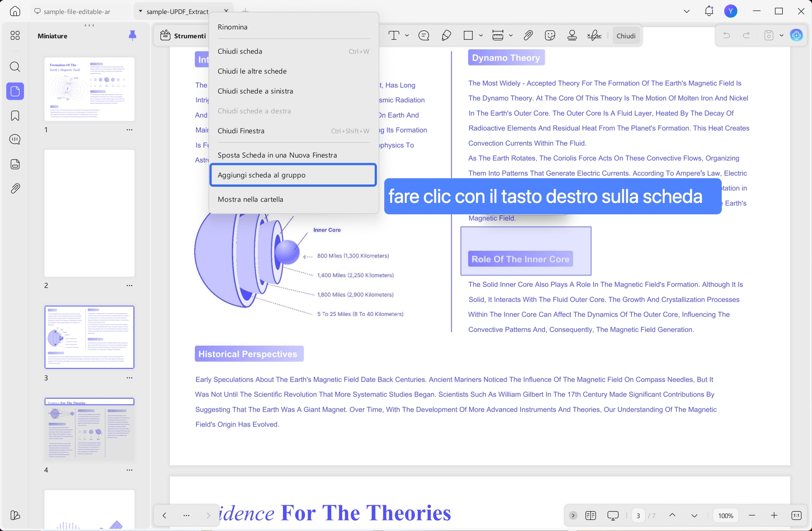The height and width of the screenshot is (531, 812).
Task: Select page 4 thumbnail
Action: (90, 429)
